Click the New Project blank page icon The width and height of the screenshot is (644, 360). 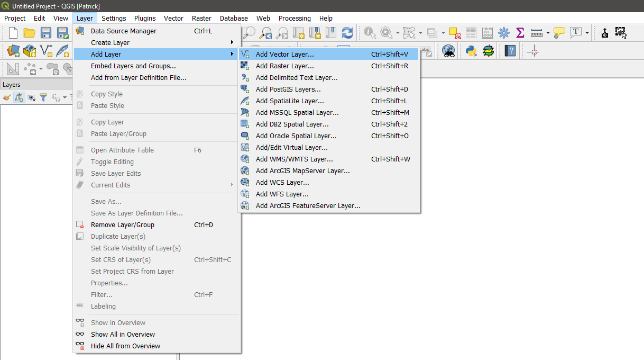point(13,33)
